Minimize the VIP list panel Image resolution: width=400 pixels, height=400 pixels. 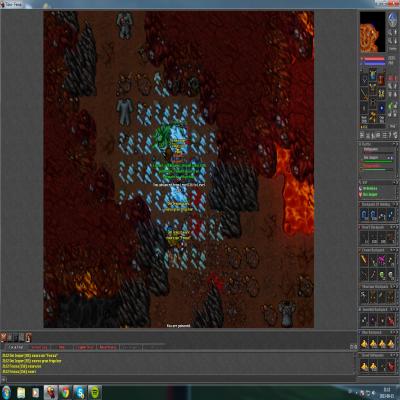[x=394, y=182]
